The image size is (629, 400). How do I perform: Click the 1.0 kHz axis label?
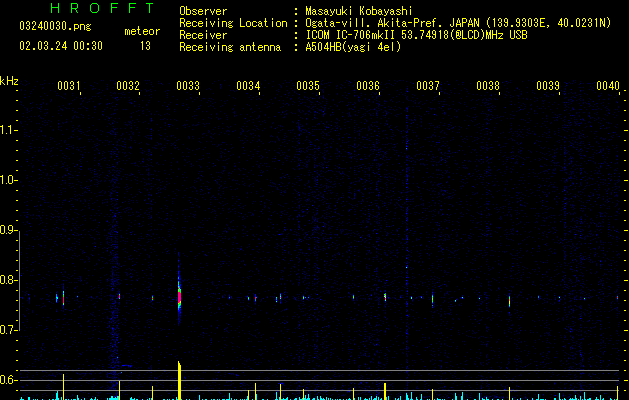8,180
